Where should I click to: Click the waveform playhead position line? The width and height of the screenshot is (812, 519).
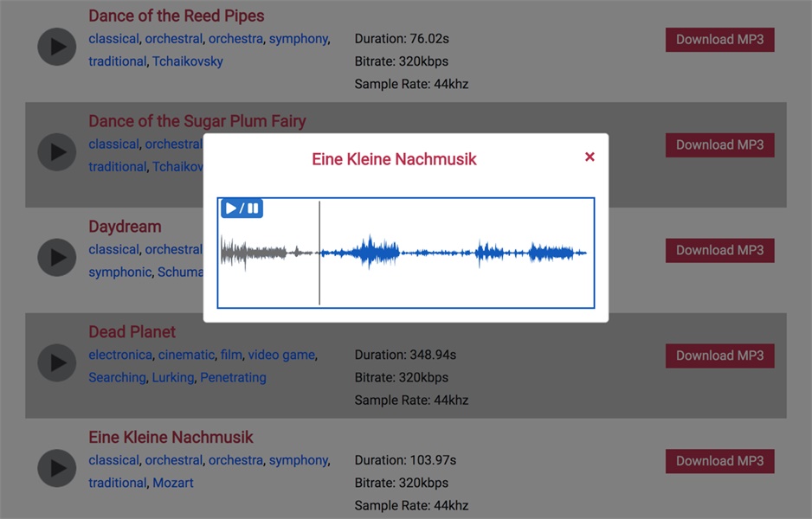(x=319, y=253)
